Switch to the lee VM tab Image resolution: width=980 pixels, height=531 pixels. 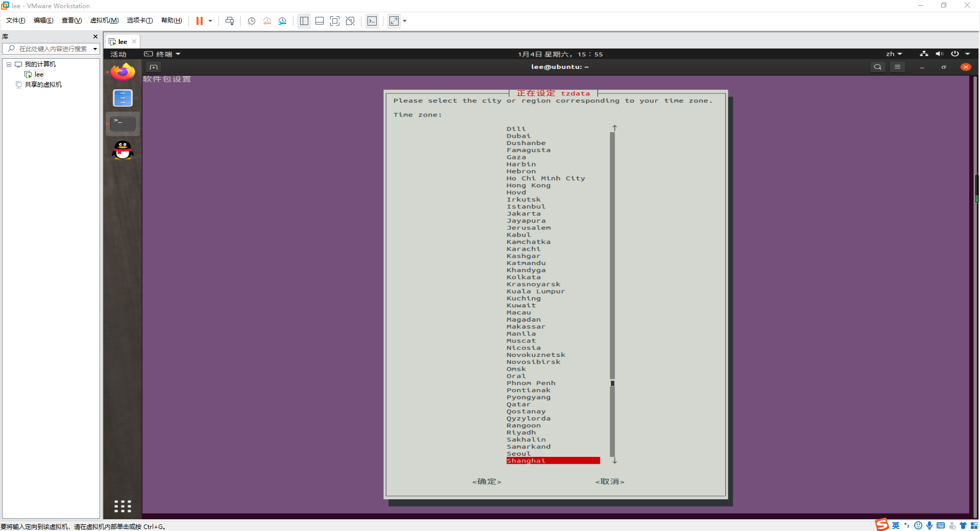[x=122, y=42]
